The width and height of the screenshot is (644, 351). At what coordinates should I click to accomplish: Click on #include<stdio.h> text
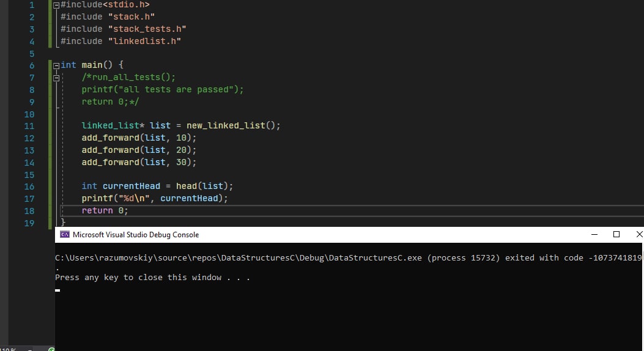click(105, 5)
